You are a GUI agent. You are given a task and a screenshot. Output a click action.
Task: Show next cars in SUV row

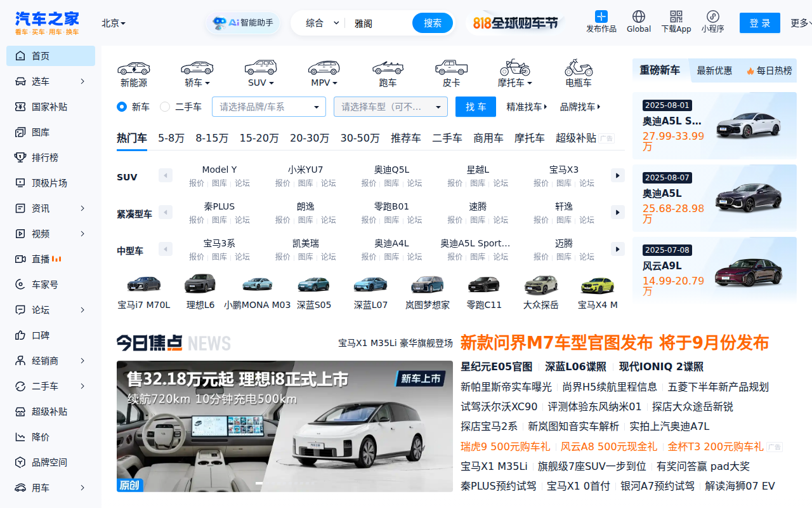point(617,175)
